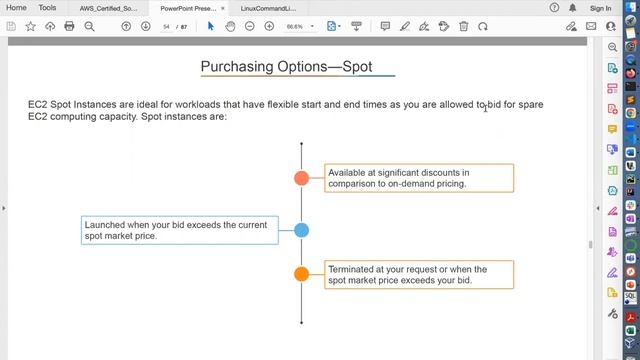This screenshot has width=640, height=360.
Task: Upload the file to cloud
Action: pyautogui.click(x=50, y=27)
